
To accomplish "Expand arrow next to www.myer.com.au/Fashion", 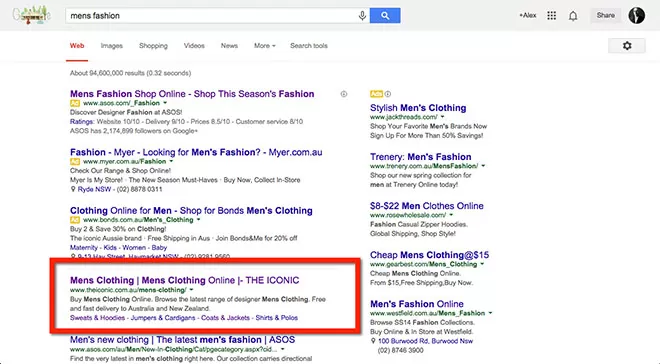I will [171, 162].
